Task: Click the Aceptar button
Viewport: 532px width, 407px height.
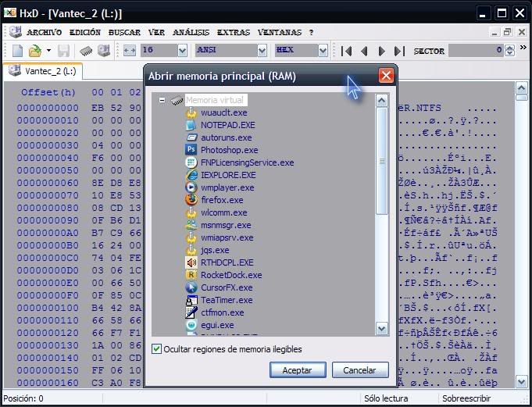Action: 298,370
